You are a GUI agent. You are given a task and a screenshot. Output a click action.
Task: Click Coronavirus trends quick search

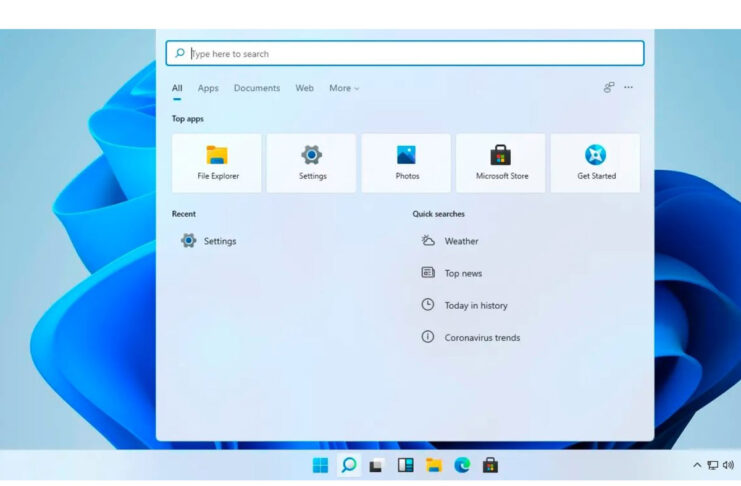(x=470, y=338)
